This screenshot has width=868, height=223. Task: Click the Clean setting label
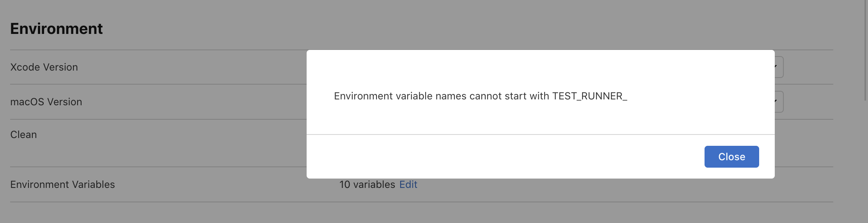(x=23, y=135)
